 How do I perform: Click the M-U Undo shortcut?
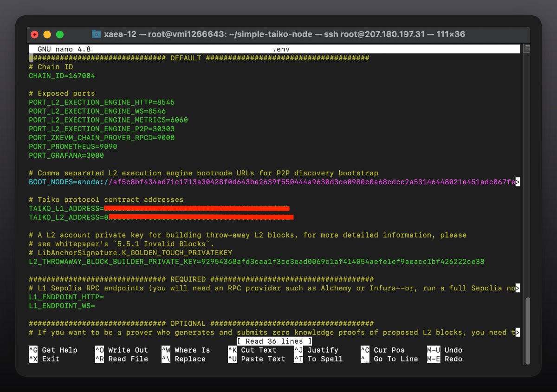pyautogui.click(x=444, y=350)
